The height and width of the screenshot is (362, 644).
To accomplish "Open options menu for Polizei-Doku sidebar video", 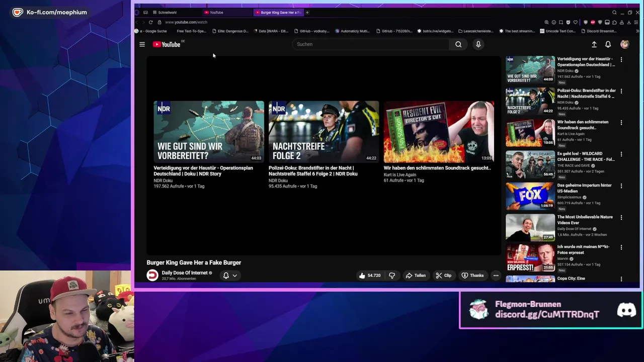I will [x=621, y=91].
